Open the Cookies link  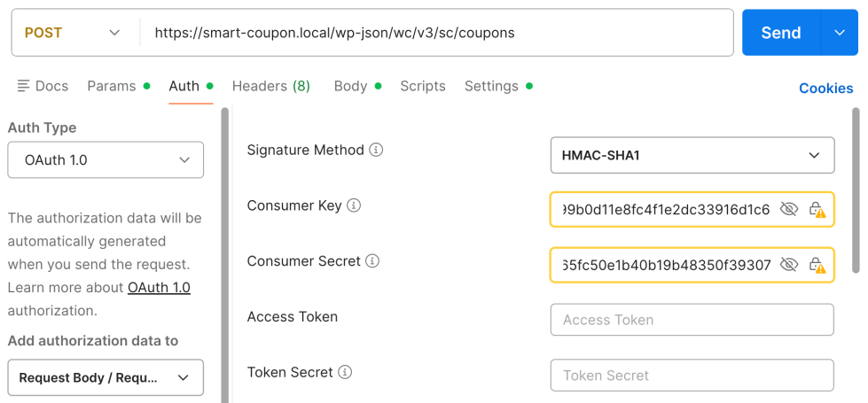(x=825, y=89)
